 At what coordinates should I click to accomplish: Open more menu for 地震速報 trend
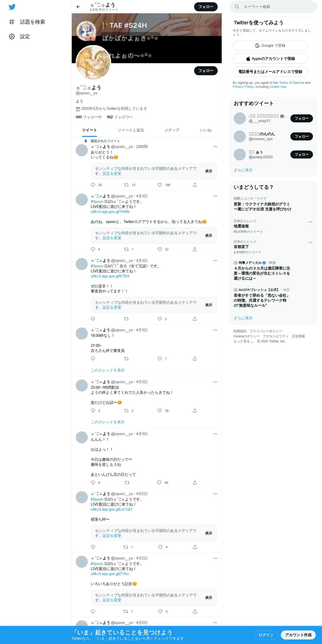[x=310, y=222]
